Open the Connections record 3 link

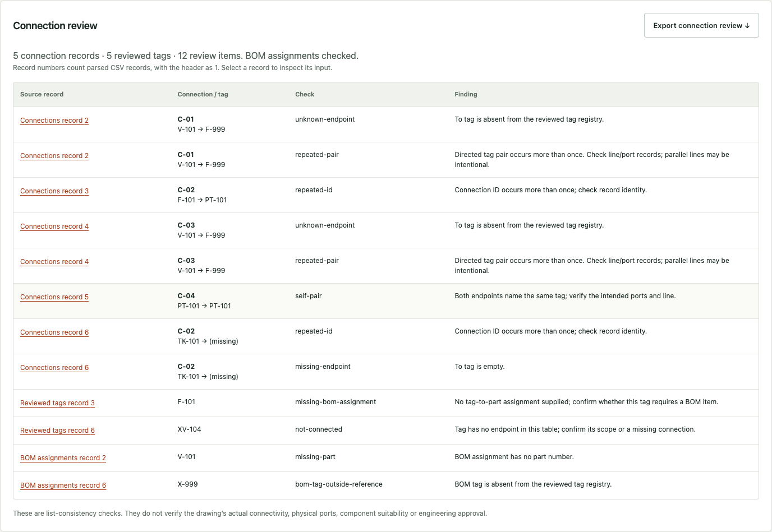[54, 191]
